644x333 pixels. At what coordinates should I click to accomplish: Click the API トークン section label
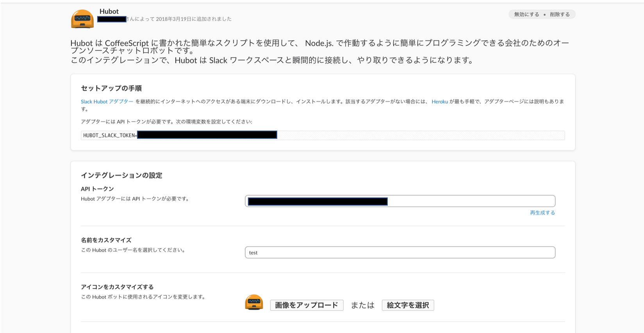coord(97,189)
